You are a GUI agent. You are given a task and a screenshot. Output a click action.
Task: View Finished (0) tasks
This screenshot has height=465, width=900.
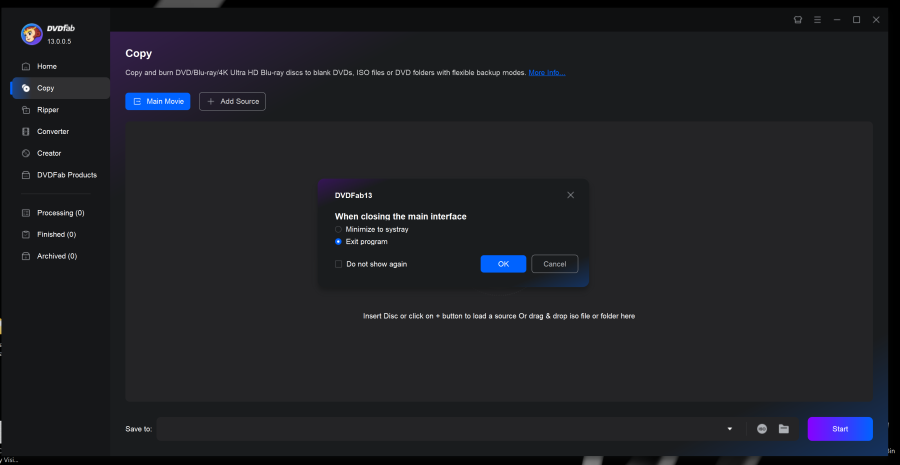pyautogui.click(x=55, y=234)
